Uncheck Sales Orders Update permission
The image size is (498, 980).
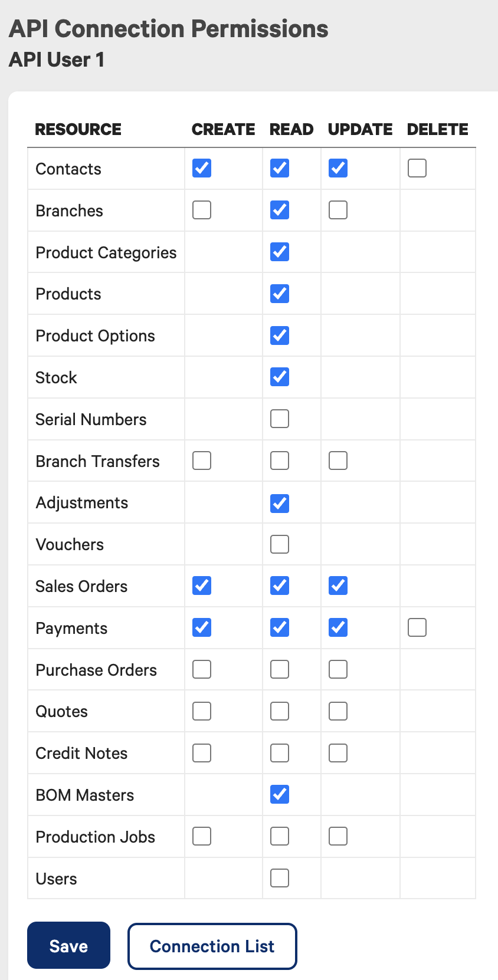click(338, 586)
